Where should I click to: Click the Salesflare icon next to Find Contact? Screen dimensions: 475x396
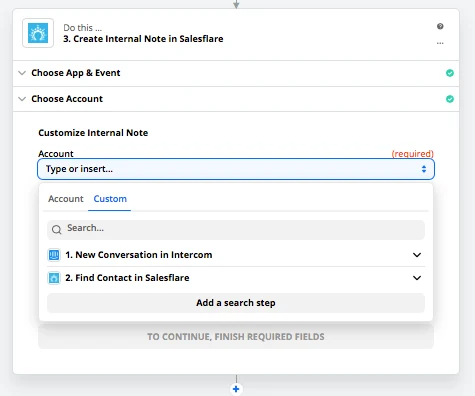(54, 278)
